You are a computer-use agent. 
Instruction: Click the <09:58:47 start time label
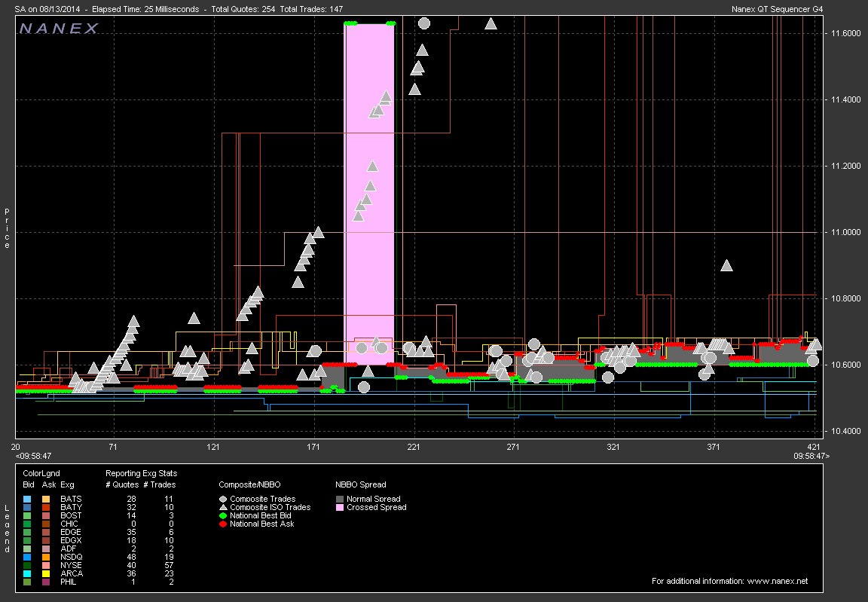point(33,456)
